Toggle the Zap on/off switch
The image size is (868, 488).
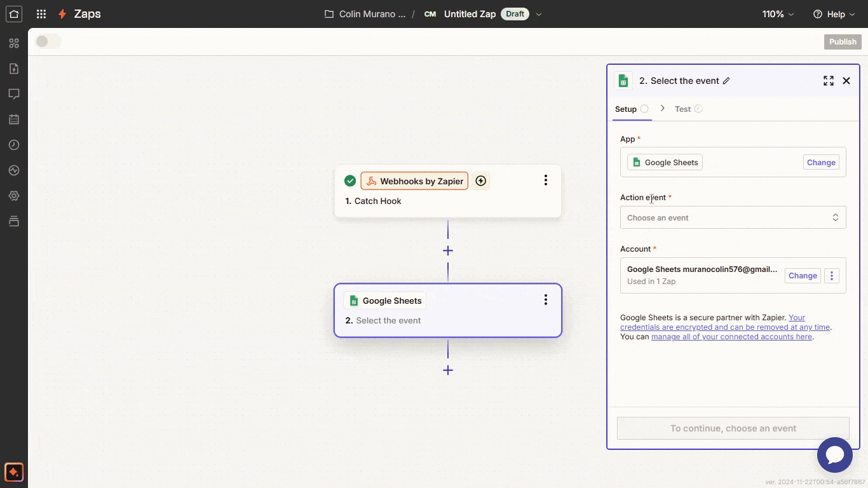tap(48, 41)
